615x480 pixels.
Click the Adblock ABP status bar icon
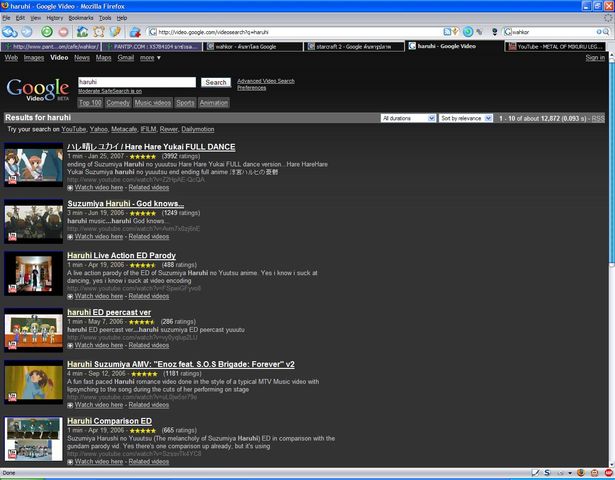point(608,473)
